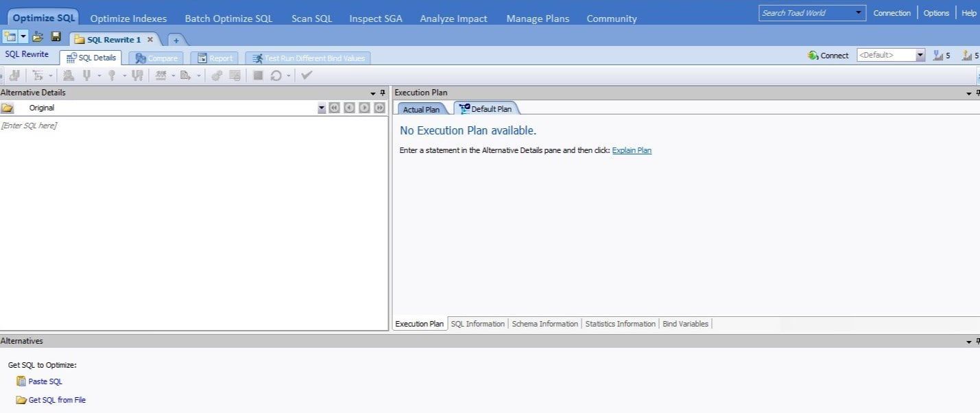Screen dimensions: 980x413
Task: Click the tree-structure toolbar icon
Action: tap(38, 75)
